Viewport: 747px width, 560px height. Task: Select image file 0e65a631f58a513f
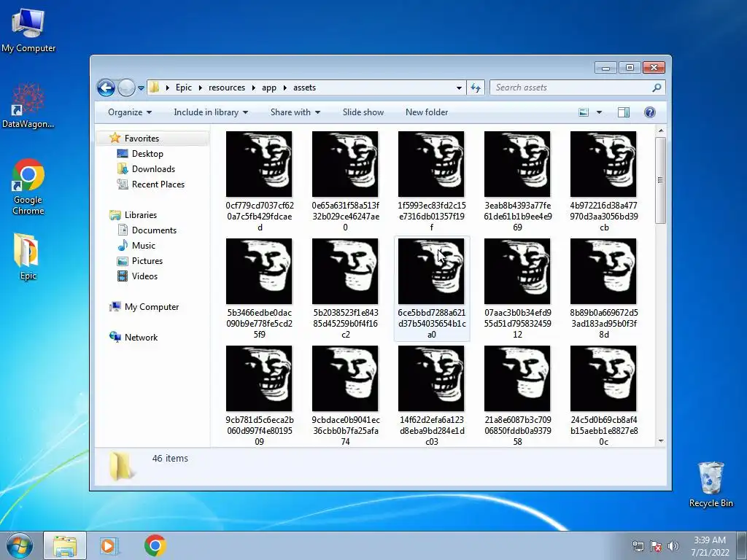345,182
